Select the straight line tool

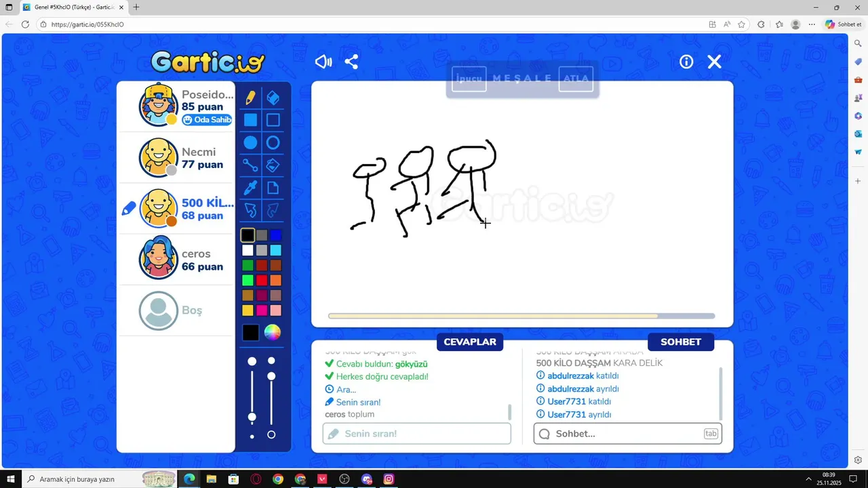(250, 165)
